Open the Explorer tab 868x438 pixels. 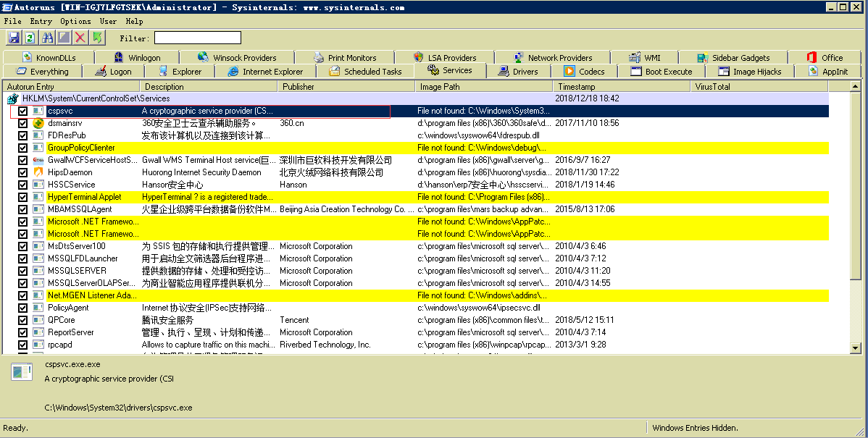pos(180,72)
